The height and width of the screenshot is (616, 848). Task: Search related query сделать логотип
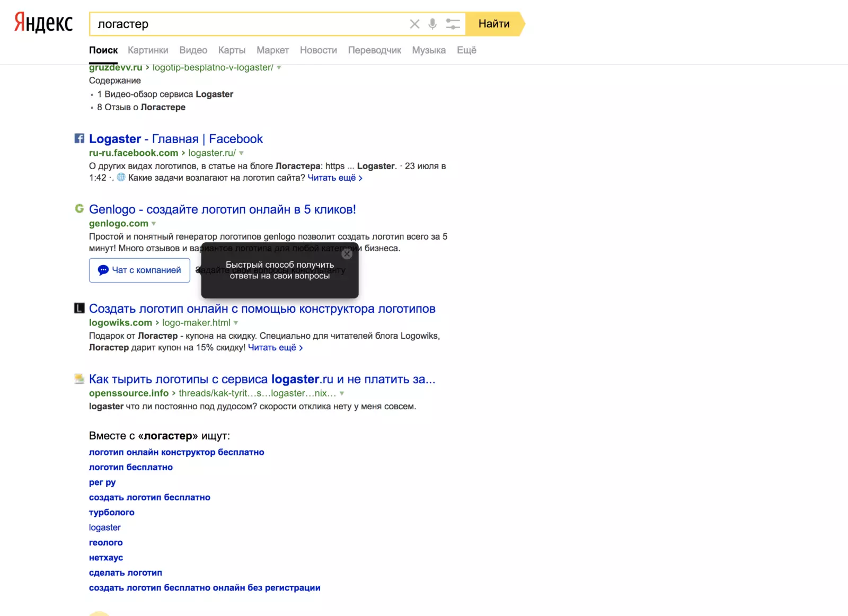tap(126, 573)
